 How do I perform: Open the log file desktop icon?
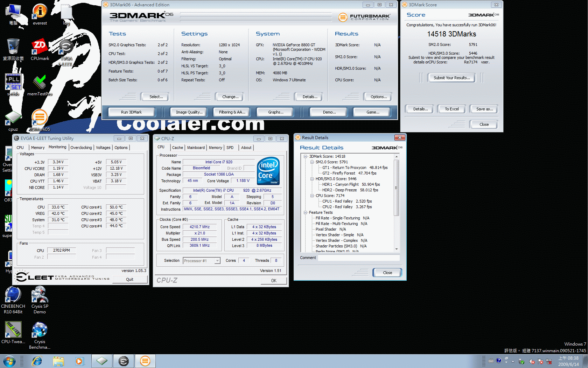click(x=66, y=14)
